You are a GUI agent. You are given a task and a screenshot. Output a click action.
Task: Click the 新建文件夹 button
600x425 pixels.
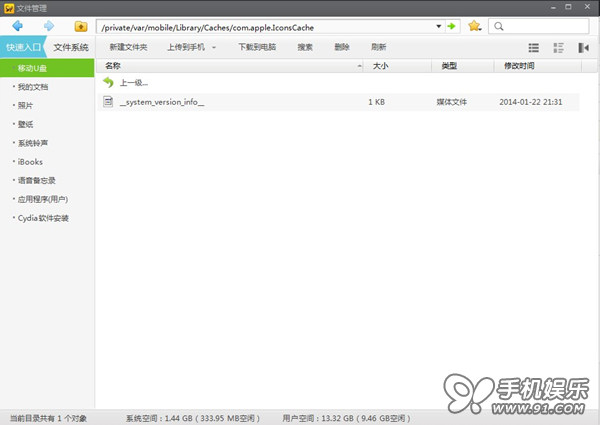click(x=128, y=47)
